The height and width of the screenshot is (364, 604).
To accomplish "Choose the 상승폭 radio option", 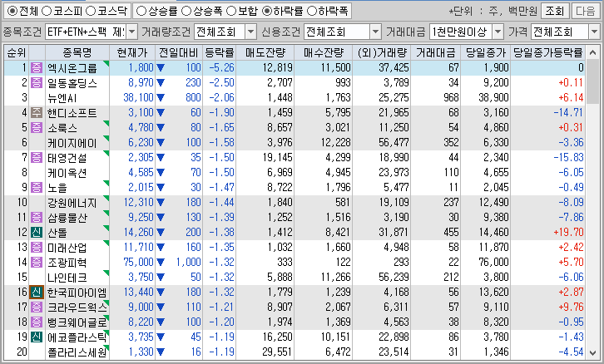I will click(x=186, y=11).
